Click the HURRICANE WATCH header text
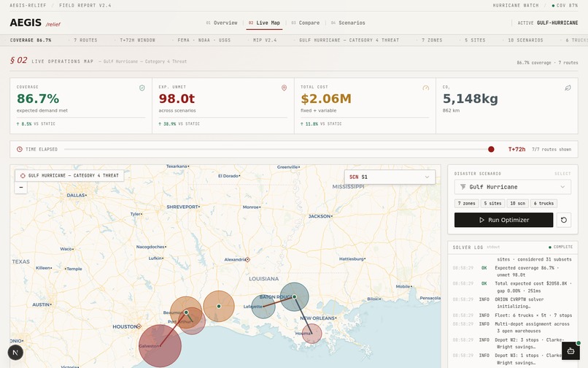The image size is (588, 368). [516, 5]
